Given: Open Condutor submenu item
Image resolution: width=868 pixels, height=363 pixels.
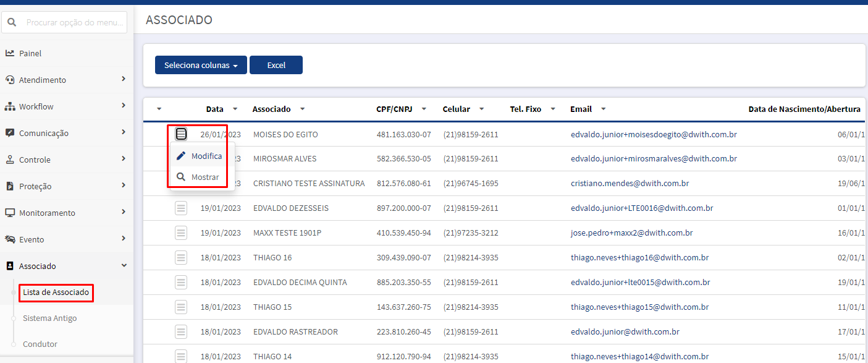Looking at the screenshot, I should 40,344.
